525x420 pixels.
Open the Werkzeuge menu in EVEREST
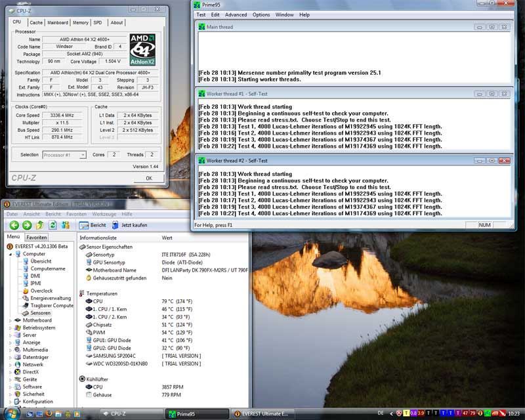[104, 214]
